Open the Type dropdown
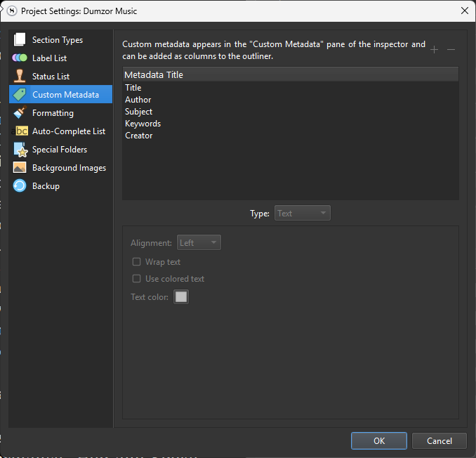This screenshot has height=458, width=476. click(x=302, y=214)
